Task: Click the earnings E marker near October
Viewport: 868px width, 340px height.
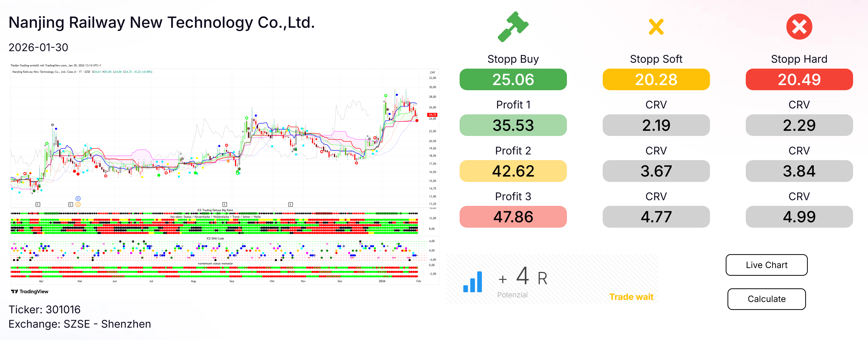Action: click(291, 204)
